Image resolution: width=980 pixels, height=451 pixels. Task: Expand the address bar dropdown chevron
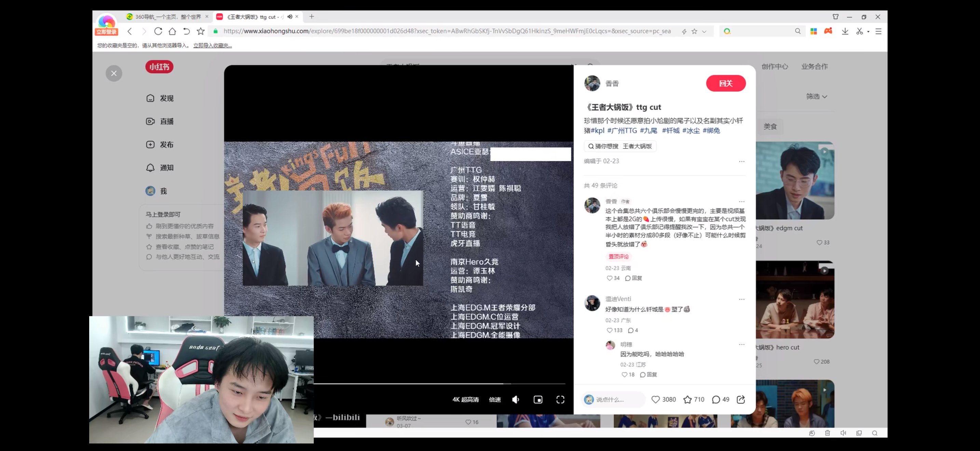click(704, 31)
